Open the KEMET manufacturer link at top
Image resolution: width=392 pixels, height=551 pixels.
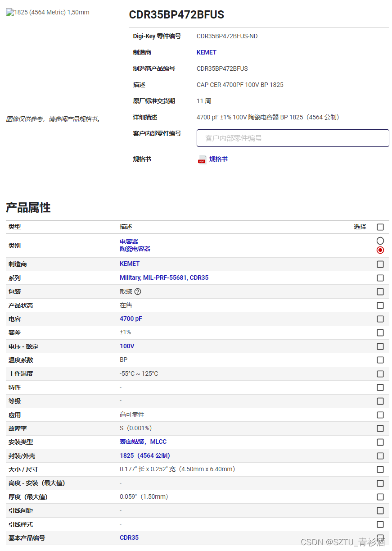click(207, 53)
